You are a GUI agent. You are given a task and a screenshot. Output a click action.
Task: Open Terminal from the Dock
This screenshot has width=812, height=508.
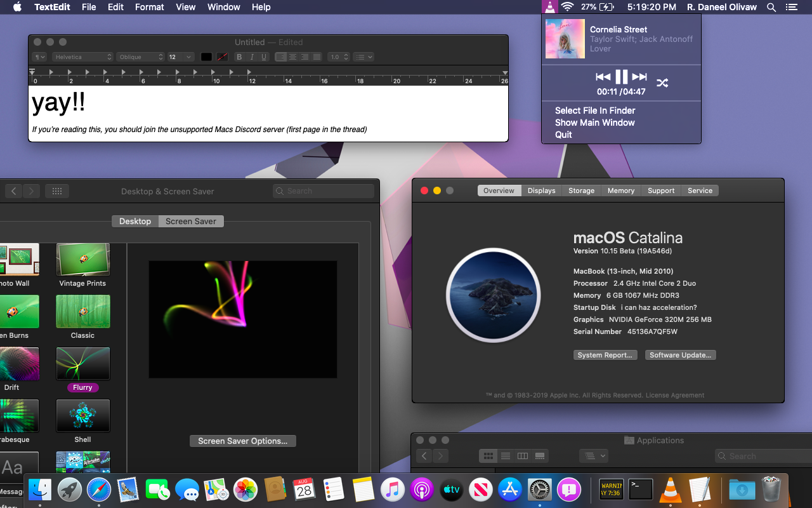coord(641,489)
